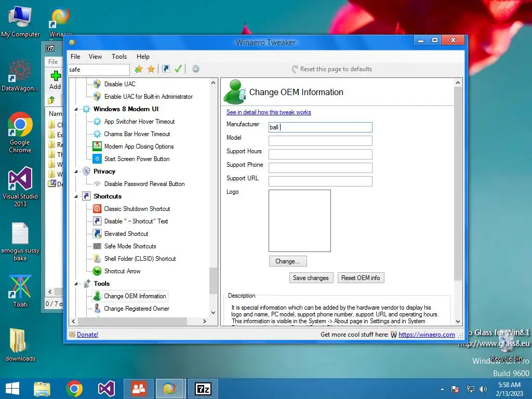Click the Shell Folder (CLSID) Shortcut icon

[x=97, y=259]
